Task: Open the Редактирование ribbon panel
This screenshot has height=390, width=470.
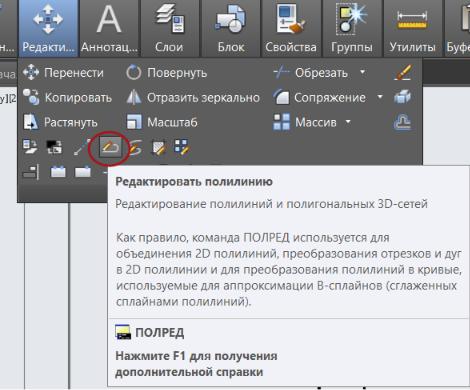Action: 48,28
